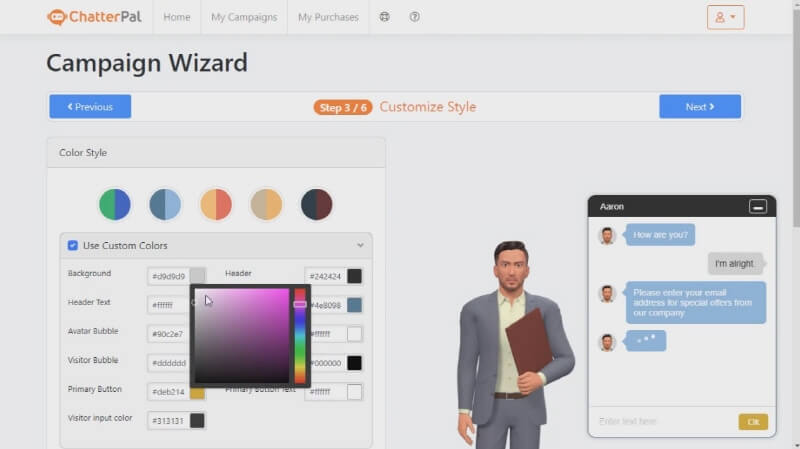Click the Visitor input color hex field
Viewport: 800px width, 449px height.
tap(168, 421)
